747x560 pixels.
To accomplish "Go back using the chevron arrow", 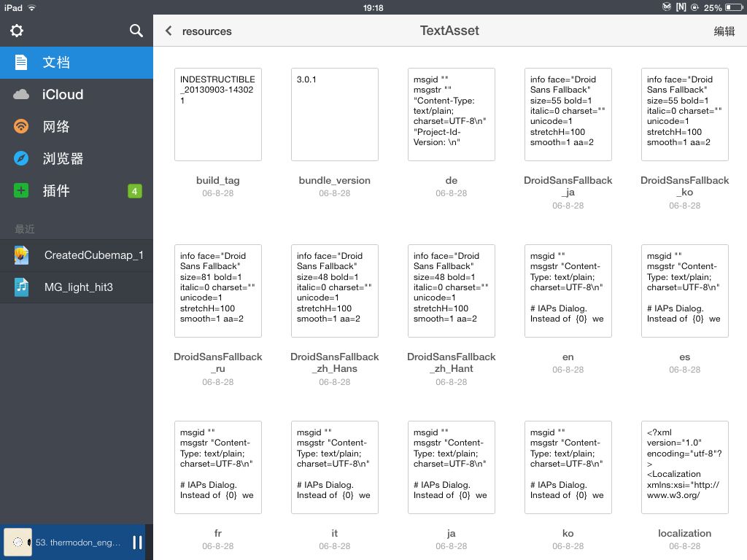I will pyautogui.click(x=169, y=31).
